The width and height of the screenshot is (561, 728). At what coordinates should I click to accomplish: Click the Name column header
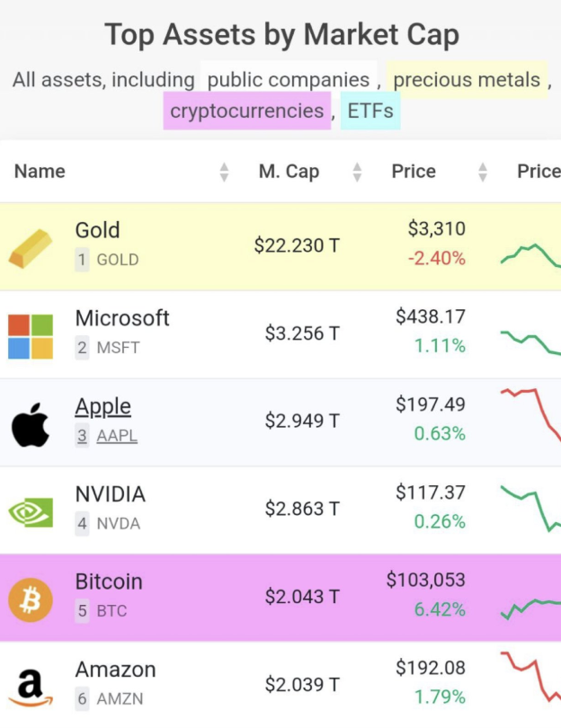[x=40, y=172]
